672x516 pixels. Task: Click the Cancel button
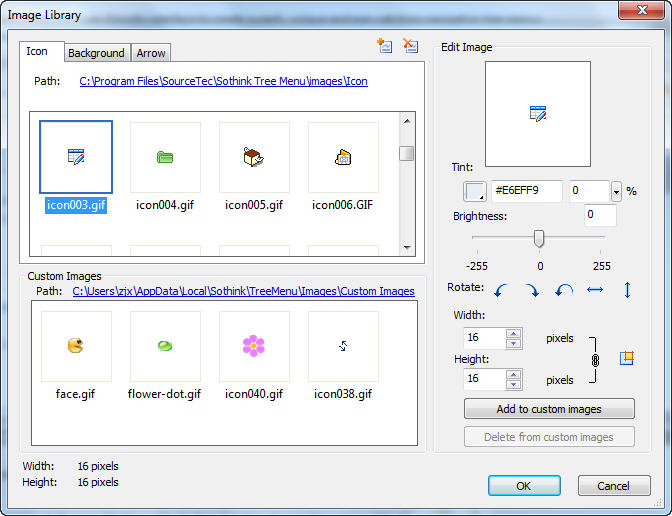coord(614,486)
